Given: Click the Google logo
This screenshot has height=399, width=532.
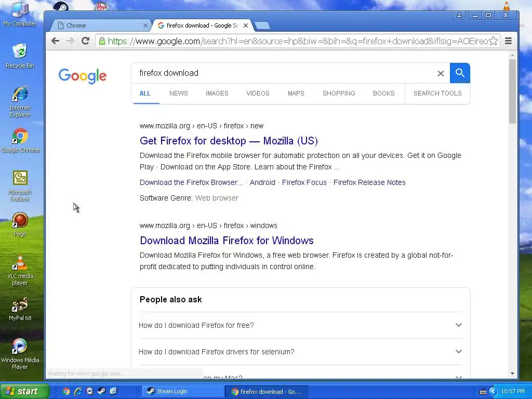Looking at the screenshot, I should tap(83, 76).
